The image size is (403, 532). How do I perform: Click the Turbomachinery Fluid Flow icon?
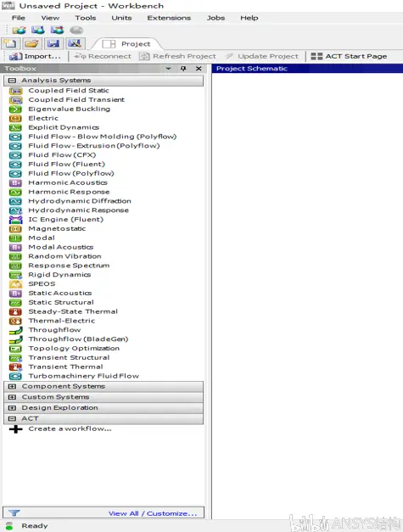point(15,376)
